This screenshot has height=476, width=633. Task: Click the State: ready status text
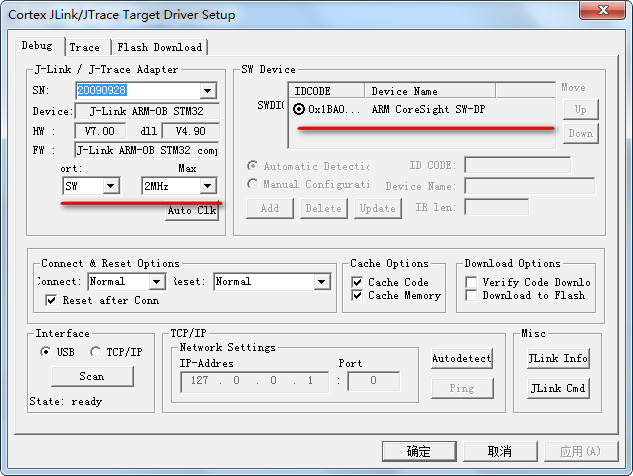click(65, 401)
